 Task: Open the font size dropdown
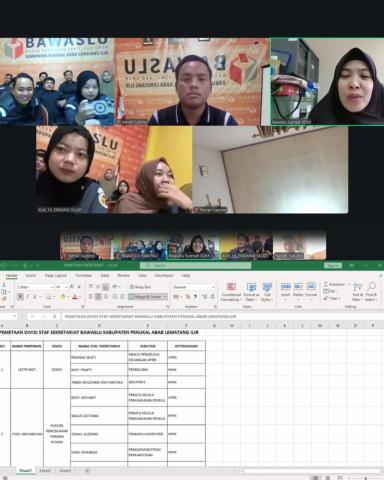tap(66, 287)
